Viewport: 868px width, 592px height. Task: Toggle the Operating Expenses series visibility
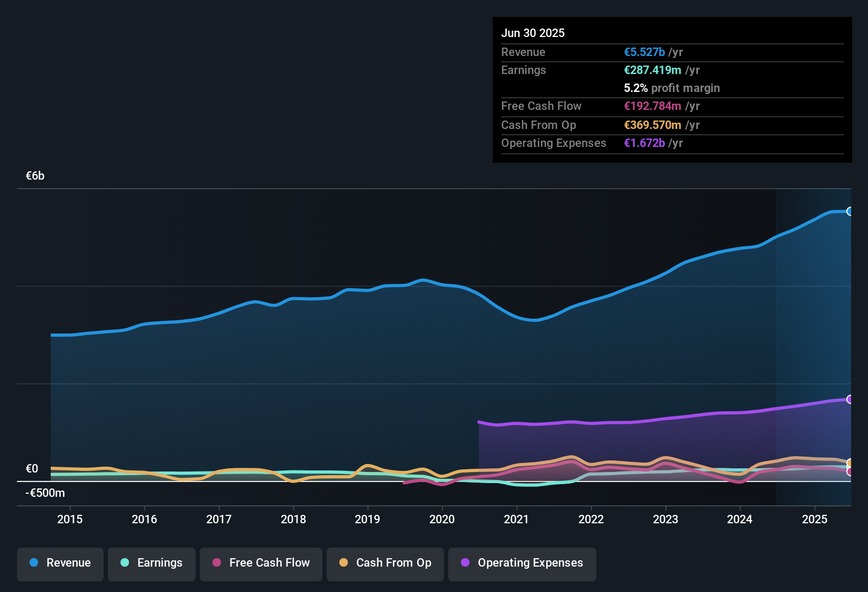pos(522,563)
